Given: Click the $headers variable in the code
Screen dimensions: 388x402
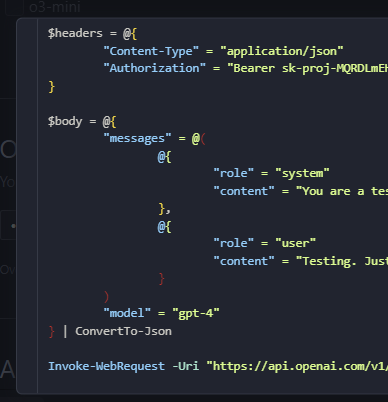Looking at the screenshot, I should pyautogui.click(x=75, y=33).
